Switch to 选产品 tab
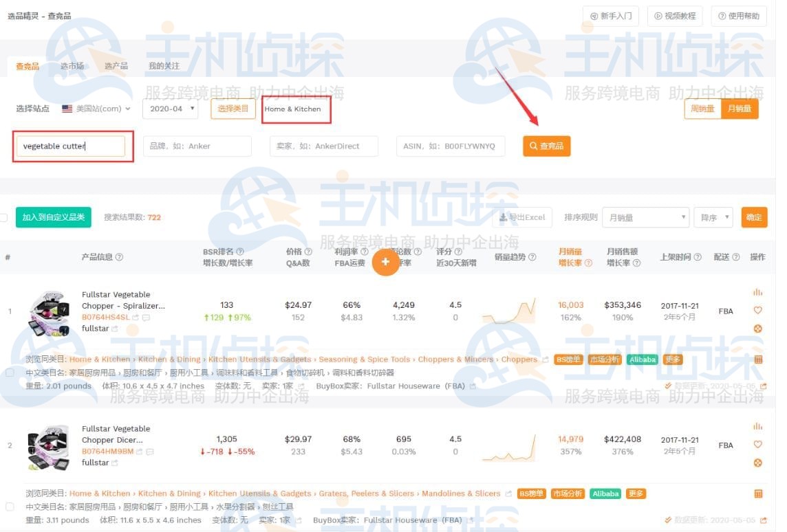Viewport: 787px width, 532px height. coord(116,66)
